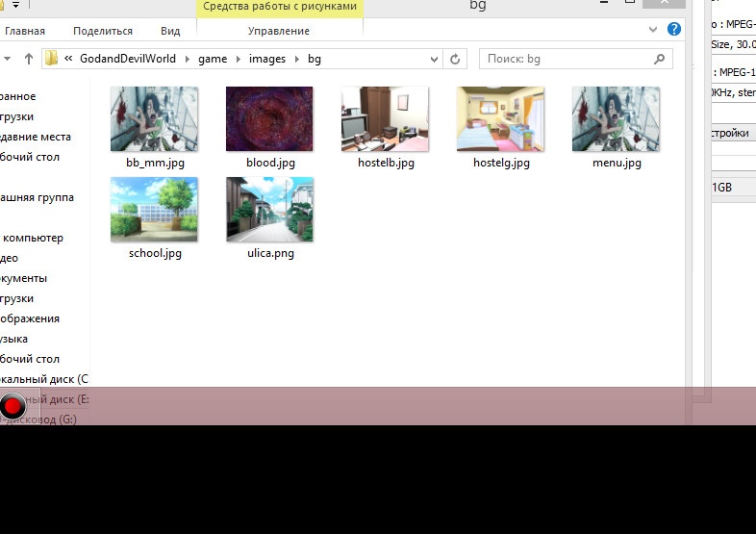Select the school.jpg thumbnail
This screenshot has width=756, height=534.
point(154,209)
